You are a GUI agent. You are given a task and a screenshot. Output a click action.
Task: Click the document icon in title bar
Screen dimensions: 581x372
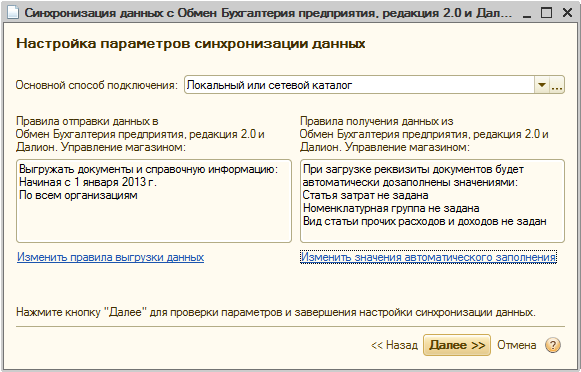13,13
